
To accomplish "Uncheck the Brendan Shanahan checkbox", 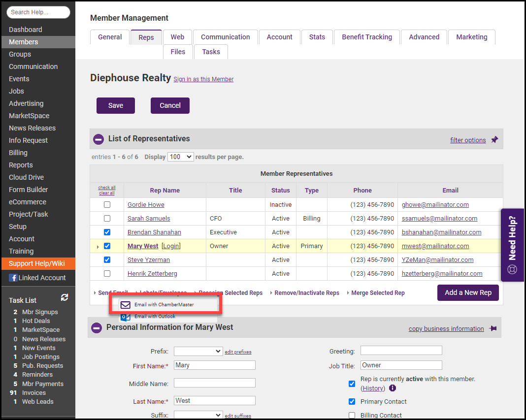I will tap(107, 232).
